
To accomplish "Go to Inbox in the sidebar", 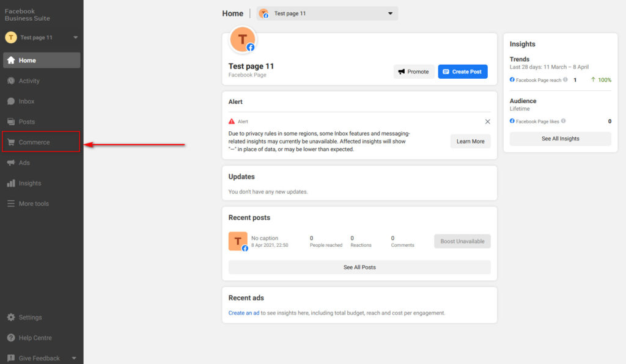I will pos(42,101).
